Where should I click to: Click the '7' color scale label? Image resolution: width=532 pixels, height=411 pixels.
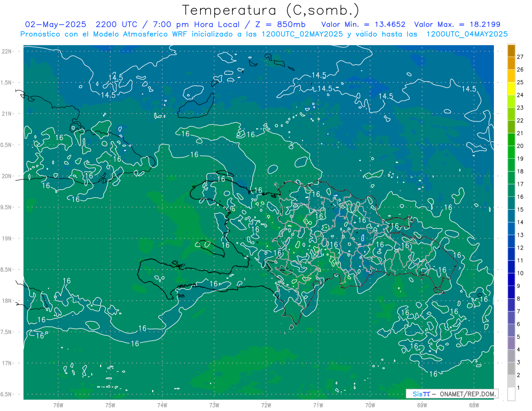coord(519,311)
